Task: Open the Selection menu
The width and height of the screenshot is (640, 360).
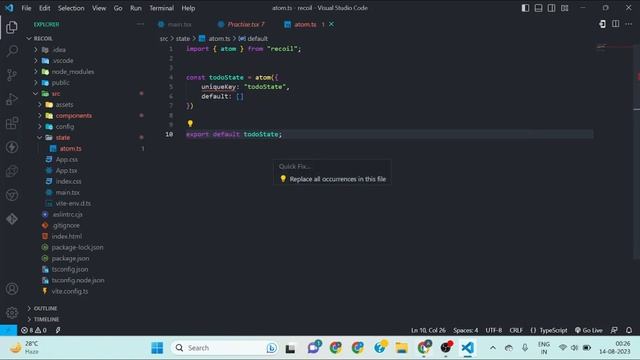Action: pos(71,8)
